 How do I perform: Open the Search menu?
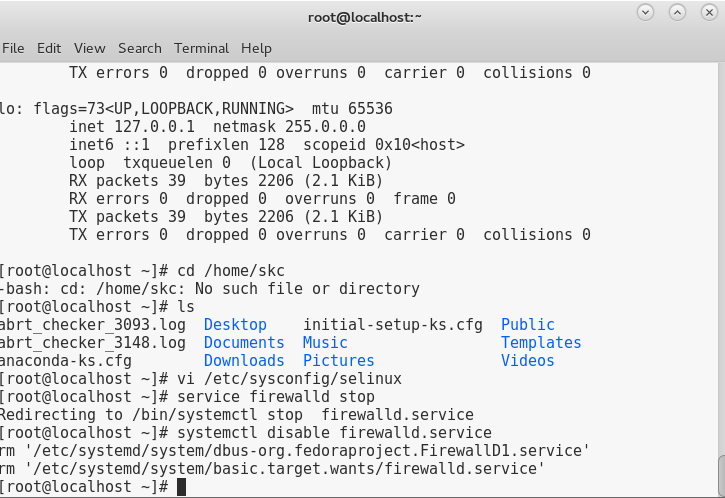[140, 48]
